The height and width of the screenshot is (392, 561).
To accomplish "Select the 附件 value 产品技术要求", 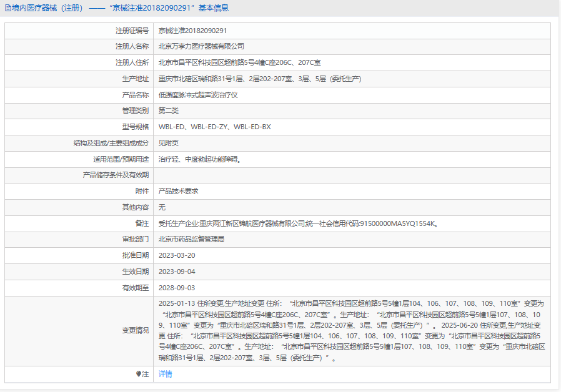I will (179, 191).
